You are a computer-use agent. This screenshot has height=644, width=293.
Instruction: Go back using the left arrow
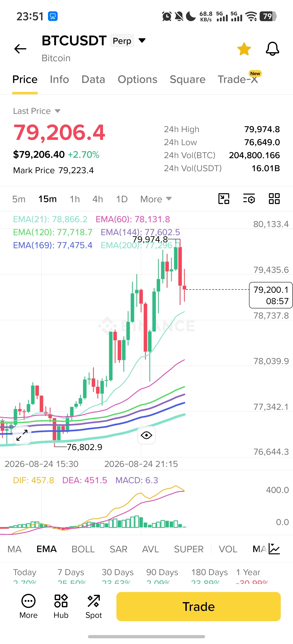pos(20,49)
